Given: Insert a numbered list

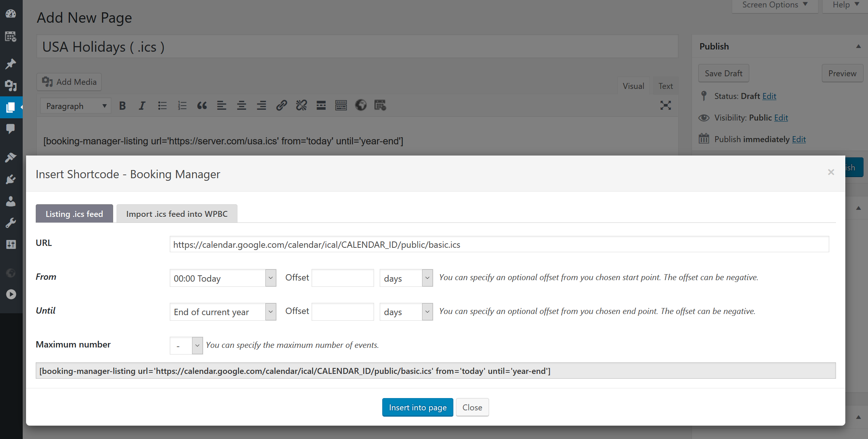Looking at the screenshot, I should [x=182, y=106].
